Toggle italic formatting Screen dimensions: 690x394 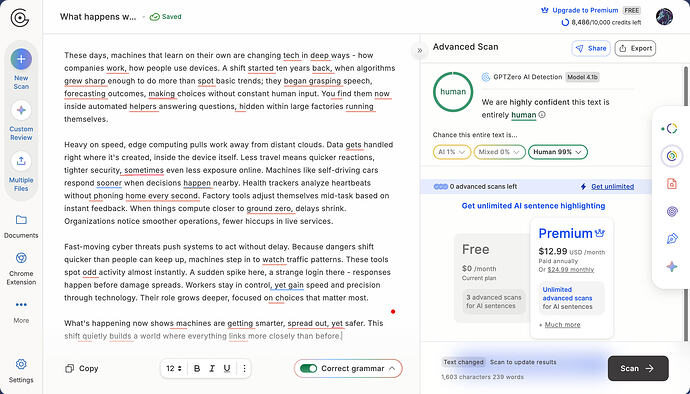(x=212, y=368)
